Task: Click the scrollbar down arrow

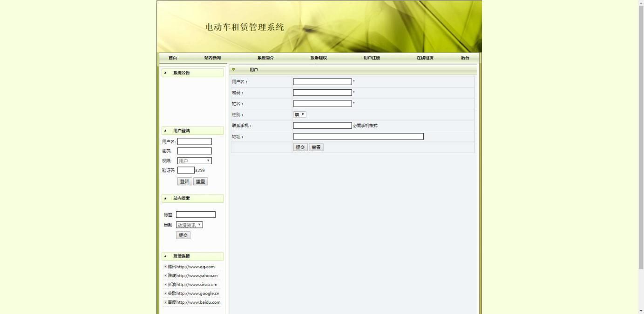Action: coord(641,311)
